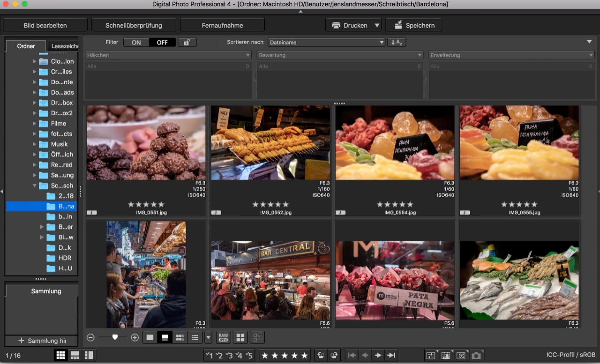
Task: Expand the B...er subfolder
Action: [42, 227]
